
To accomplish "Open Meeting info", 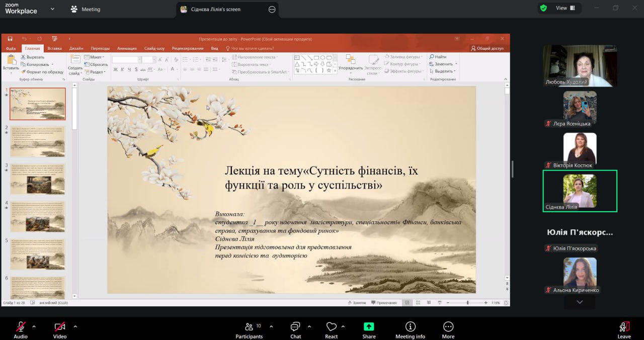I will coord(410,329).
